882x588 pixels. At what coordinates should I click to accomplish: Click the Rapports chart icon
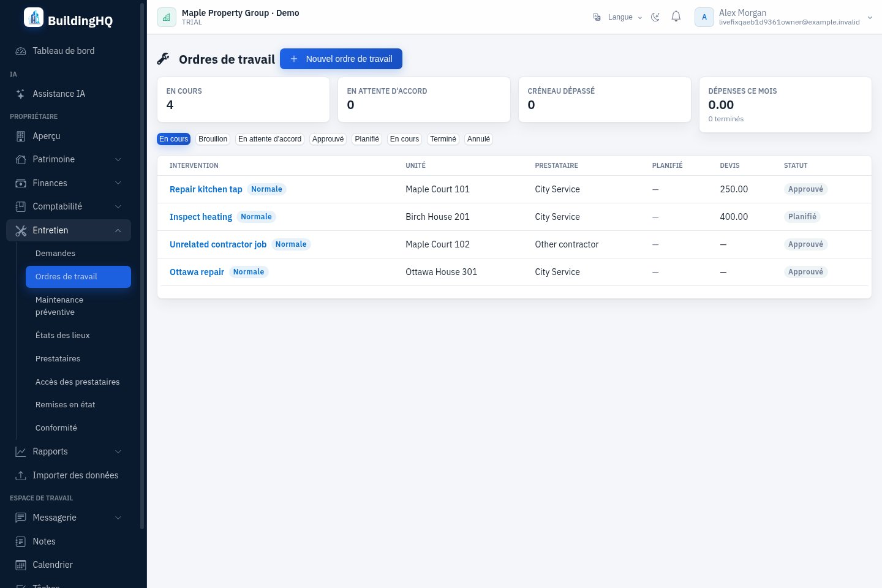(x=21, y=451)
